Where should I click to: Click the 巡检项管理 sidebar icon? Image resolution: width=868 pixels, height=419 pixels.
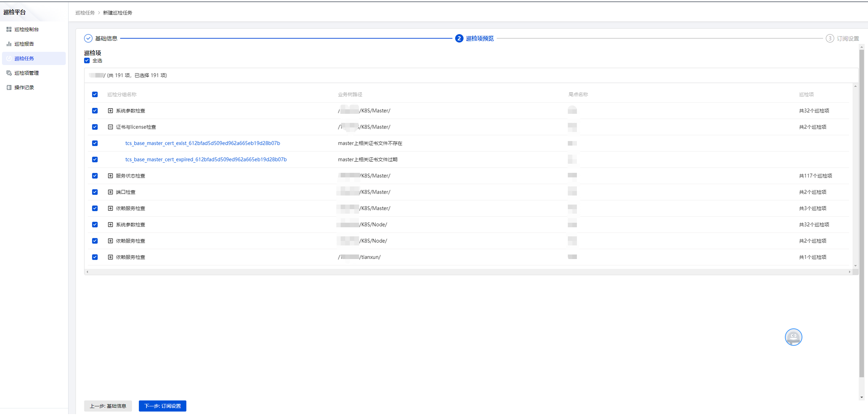pos(9,73)
